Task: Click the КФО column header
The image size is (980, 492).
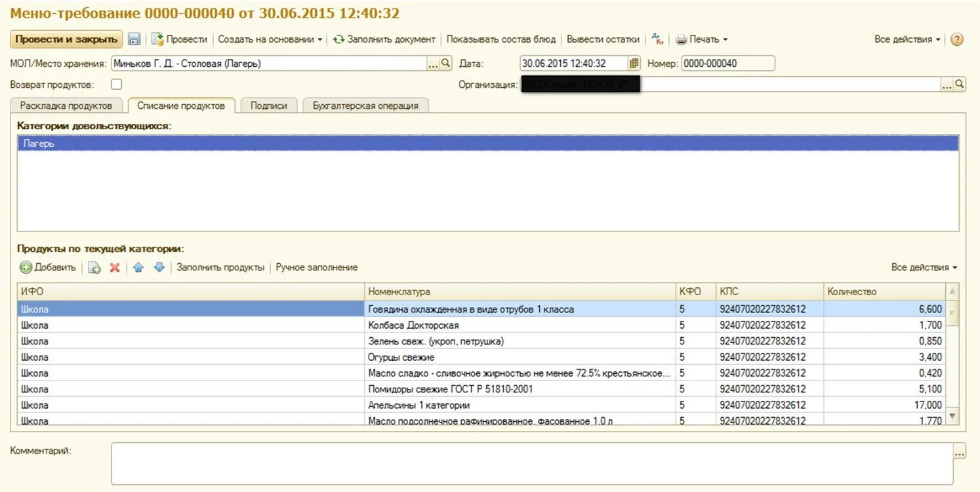Action: click(695, 292)
